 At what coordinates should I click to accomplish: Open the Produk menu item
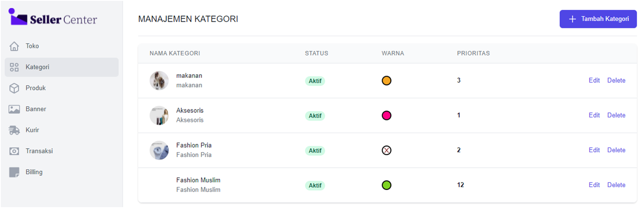[x=35, y=88]
